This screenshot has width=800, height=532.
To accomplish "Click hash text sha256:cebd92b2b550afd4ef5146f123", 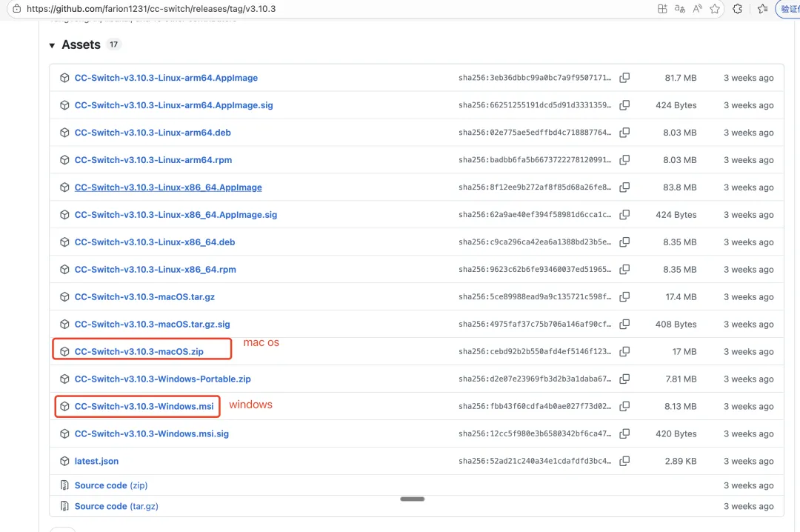I will tap(535, 351).
